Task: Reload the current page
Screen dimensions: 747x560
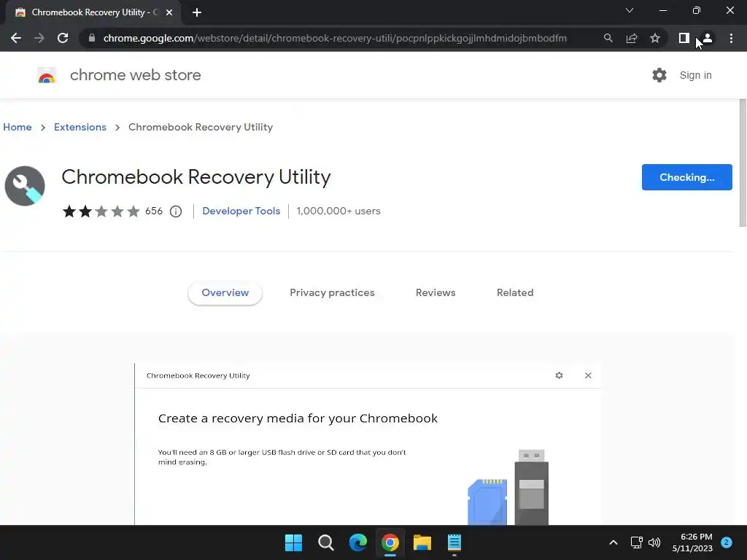Action: [x=63, y=38]
